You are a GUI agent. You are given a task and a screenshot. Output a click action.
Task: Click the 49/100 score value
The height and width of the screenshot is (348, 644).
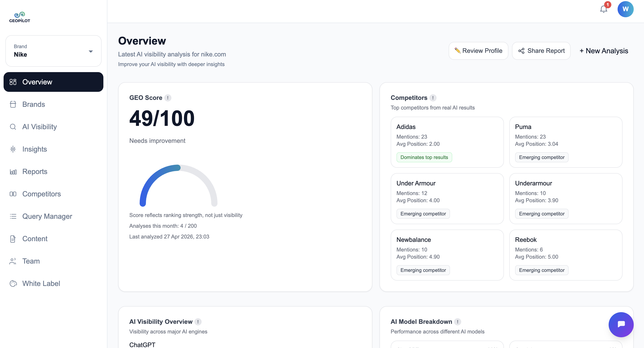pyautogui.click(x=162, y=118)
